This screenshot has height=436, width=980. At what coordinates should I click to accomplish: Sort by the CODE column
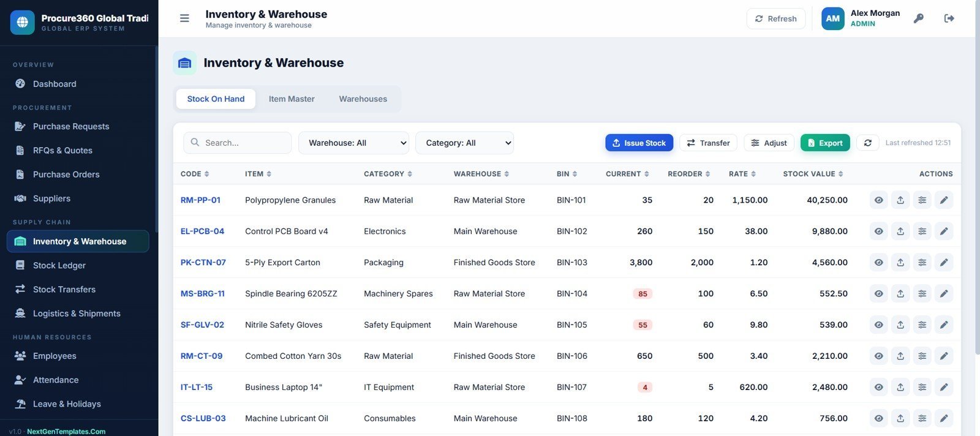point(195,174)
